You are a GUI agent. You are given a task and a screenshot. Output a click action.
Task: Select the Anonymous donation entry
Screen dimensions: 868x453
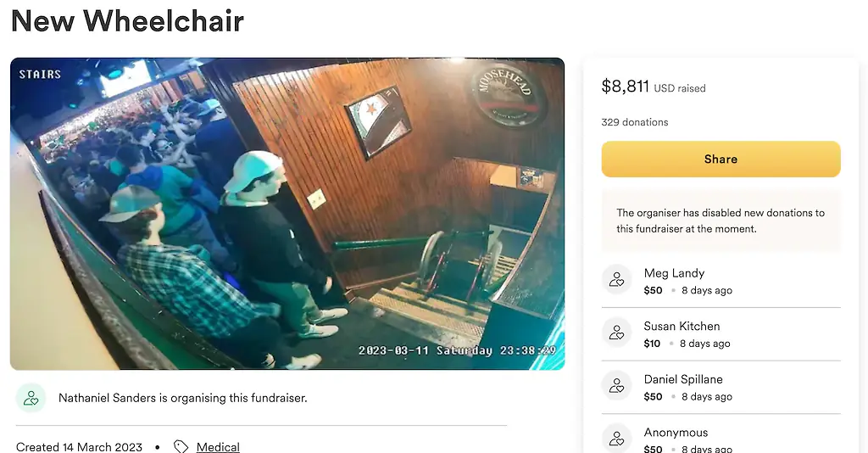click(x=721, y=438)
